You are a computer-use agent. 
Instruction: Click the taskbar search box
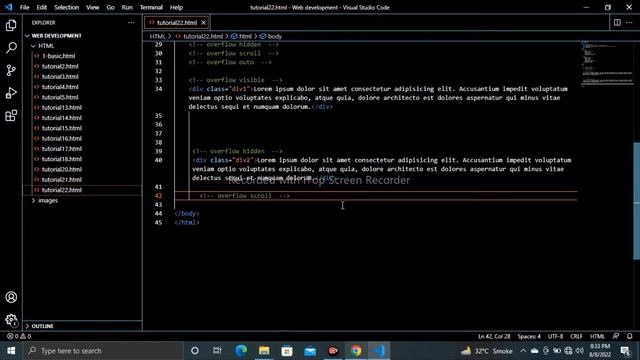pyautogui.click(x=102, y=351)
